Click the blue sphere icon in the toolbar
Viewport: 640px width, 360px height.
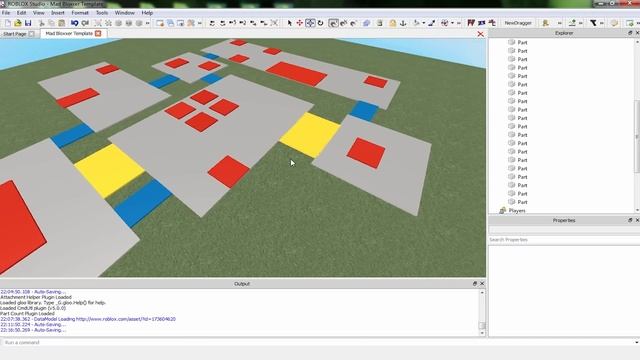coord(366,23)
